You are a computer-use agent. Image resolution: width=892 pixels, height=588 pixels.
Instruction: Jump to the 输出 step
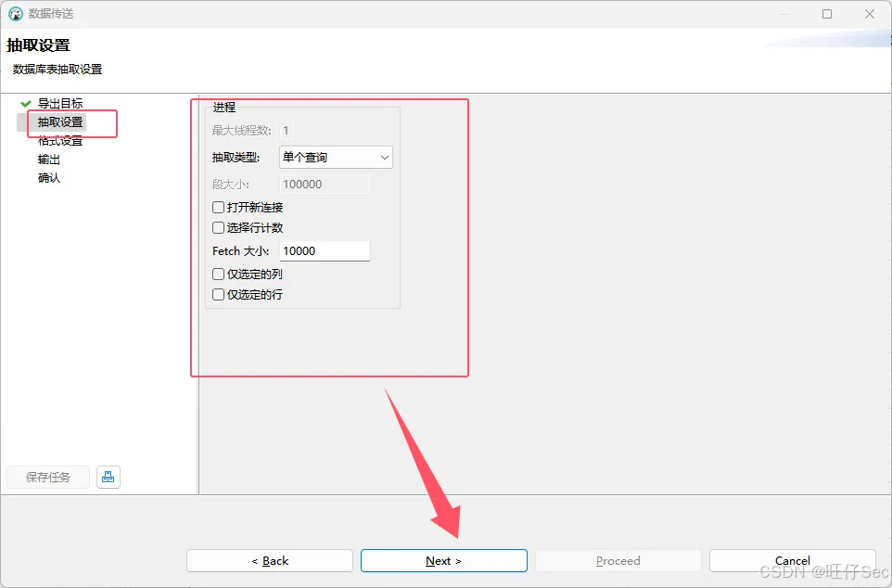[49, 160]
